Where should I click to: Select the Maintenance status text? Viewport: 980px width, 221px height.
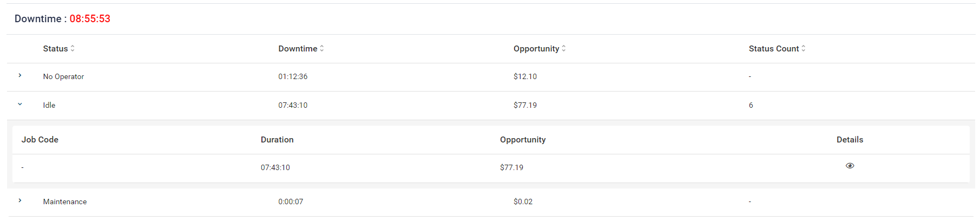click(x=65, y=202)
